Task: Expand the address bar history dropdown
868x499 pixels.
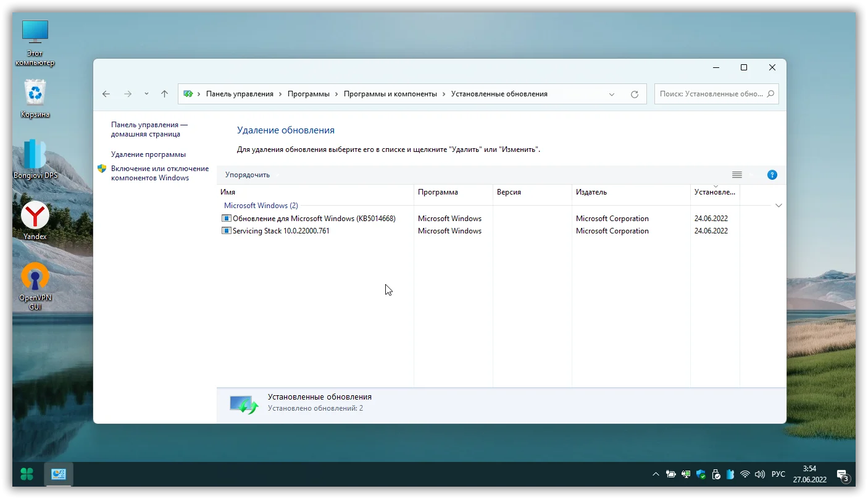Action: click(x=612, y=94)
